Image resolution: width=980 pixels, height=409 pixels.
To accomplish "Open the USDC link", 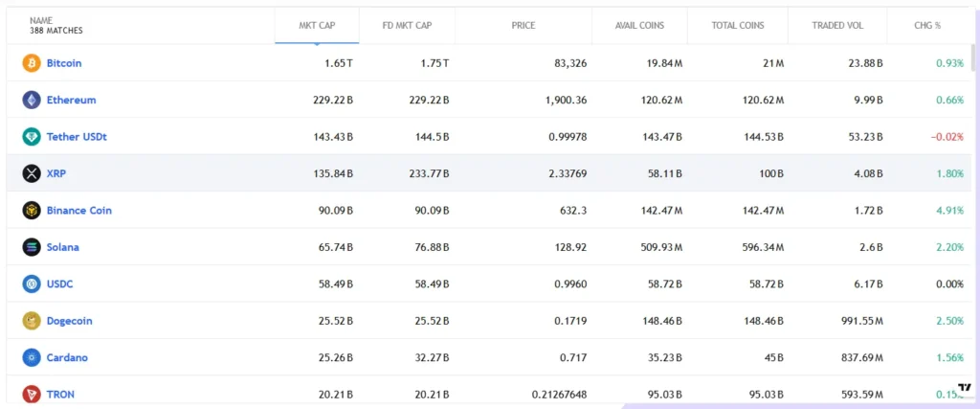I will [60, 284].
